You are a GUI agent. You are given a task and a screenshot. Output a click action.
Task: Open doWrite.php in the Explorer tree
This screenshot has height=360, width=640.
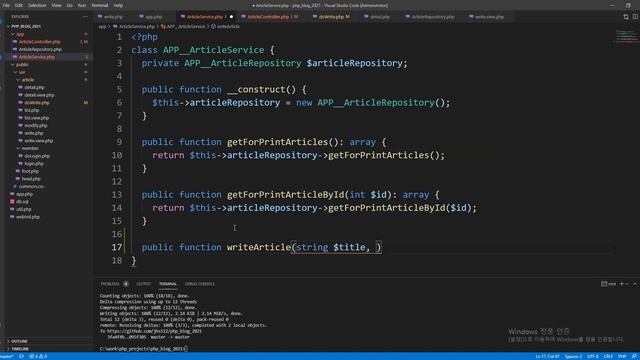coord(37,103)
